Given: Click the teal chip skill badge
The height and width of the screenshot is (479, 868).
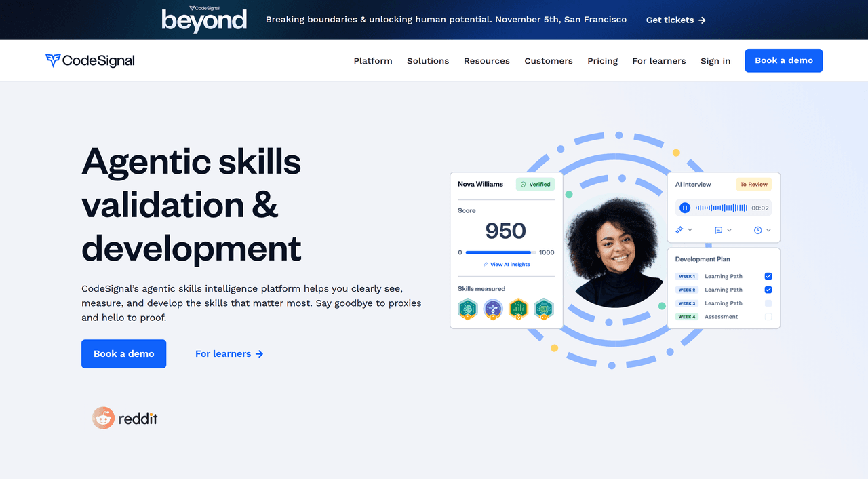Looking at the screenshot, I should (544, 309).
